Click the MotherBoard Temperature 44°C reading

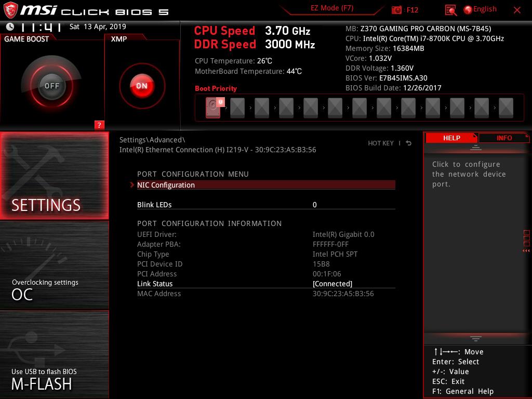(x=248, y=71)
